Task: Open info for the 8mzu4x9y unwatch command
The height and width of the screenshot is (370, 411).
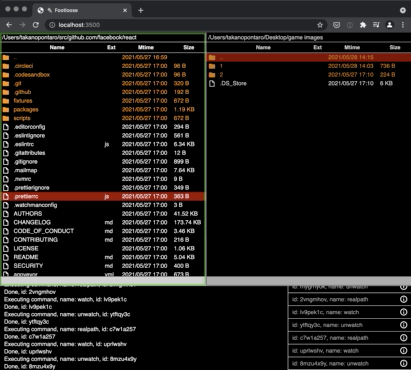Action: point(403,363)
